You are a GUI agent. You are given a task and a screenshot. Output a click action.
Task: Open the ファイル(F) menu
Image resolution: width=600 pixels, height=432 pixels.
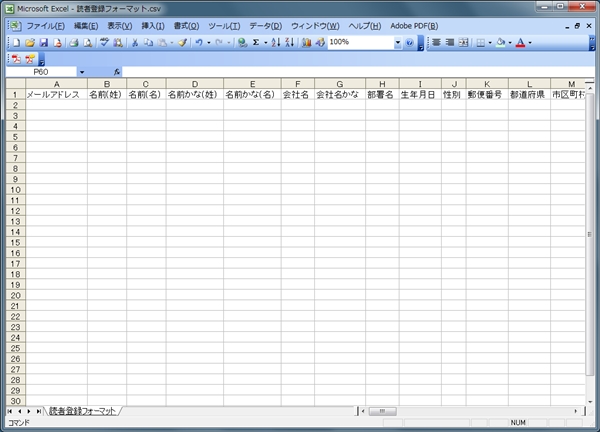tap(46, 26)
